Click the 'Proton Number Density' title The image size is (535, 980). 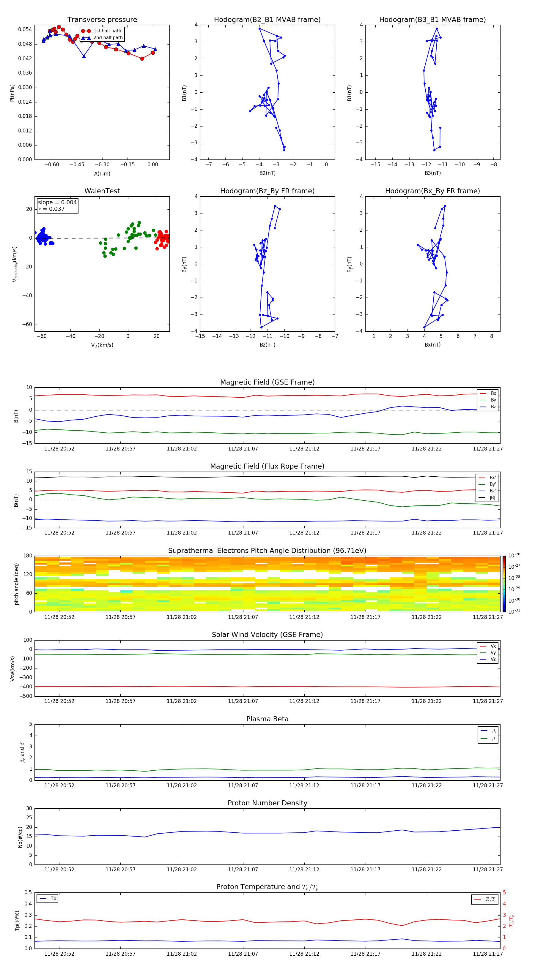tap(267, 804)
